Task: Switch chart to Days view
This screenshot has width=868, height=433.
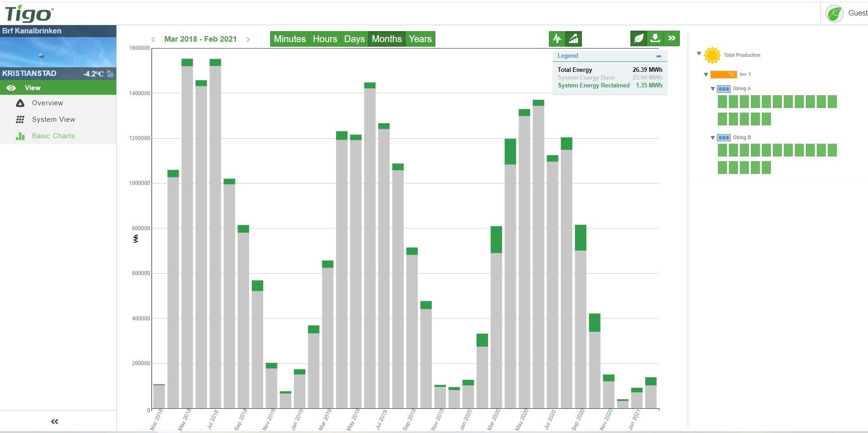Action: pos(354,39)
